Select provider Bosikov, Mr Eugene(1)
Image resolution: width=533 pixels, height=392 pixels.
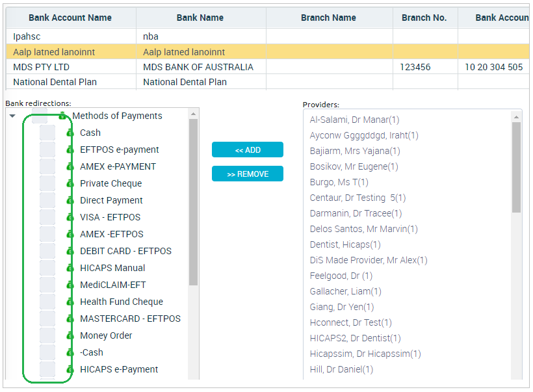pyautogui.click(x=354, y=166)
